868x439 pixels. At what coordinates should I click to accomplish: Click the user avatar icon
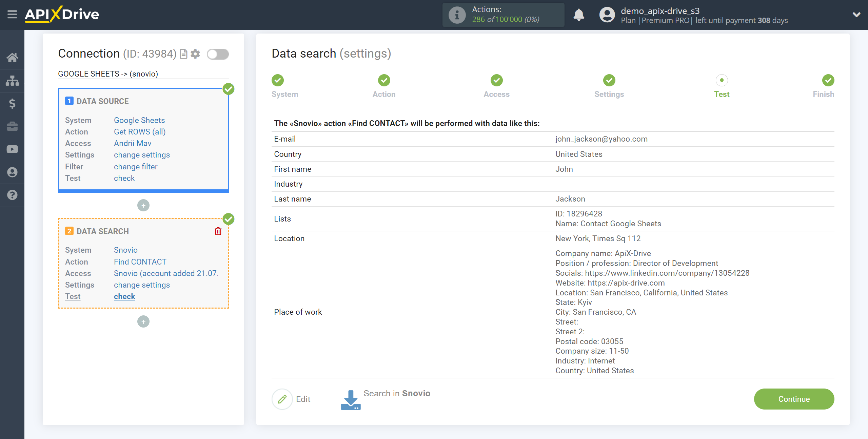click(x=607, y=15)
